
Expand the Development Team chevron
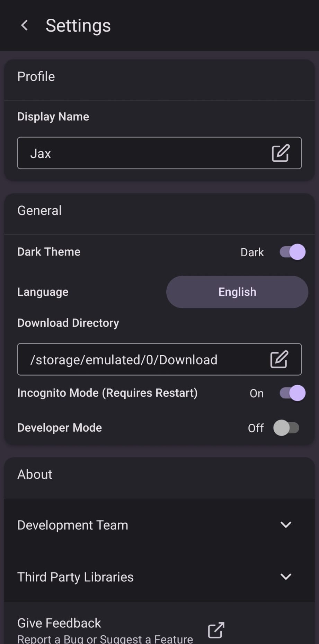point(286,525)
